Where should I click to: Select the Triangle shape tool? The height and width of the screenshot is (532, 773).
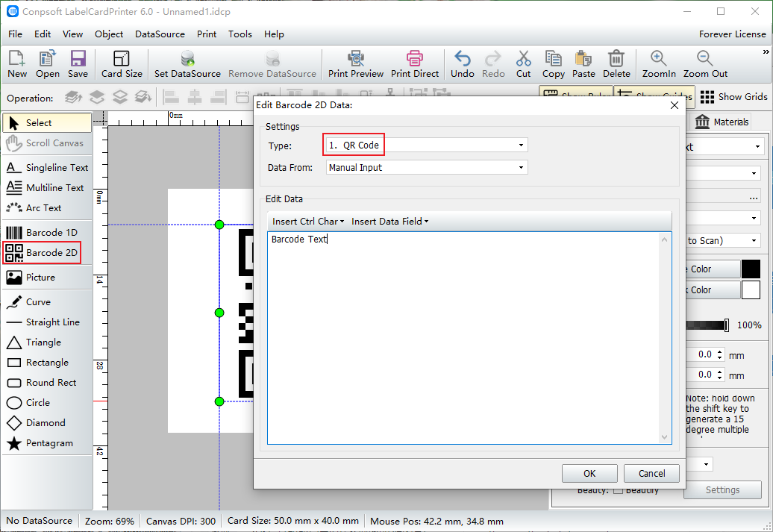[x=47, y=342]
